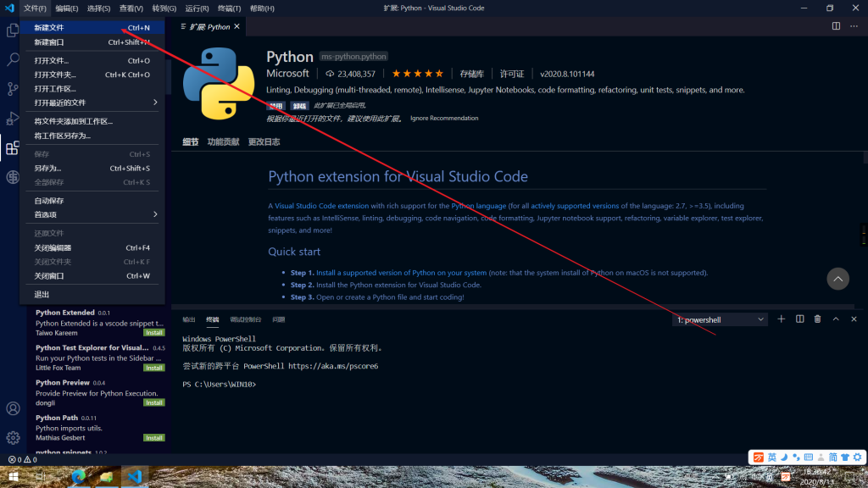Open the 运行(R) menu
868x488 pixels.
197,8
